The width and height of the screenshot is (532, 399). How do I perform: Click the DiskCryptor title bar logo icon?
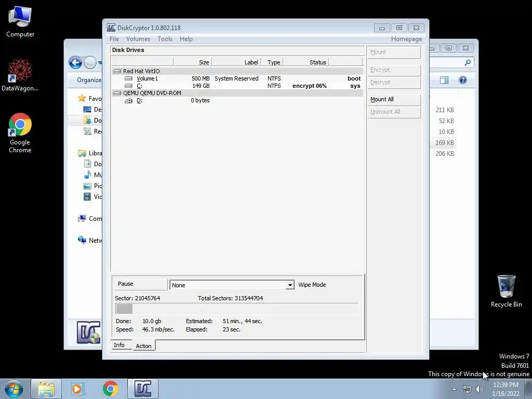111,28
